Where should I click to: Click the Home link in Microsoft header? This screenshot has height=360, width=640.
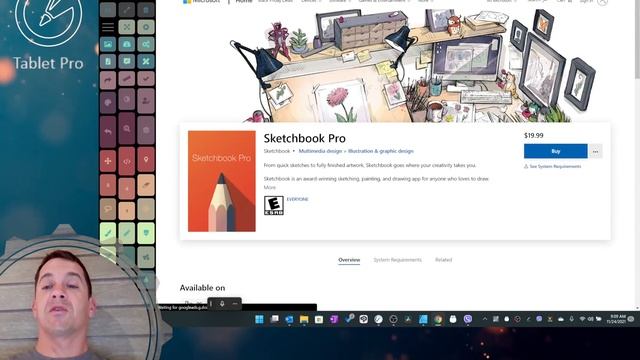[244, 2]
